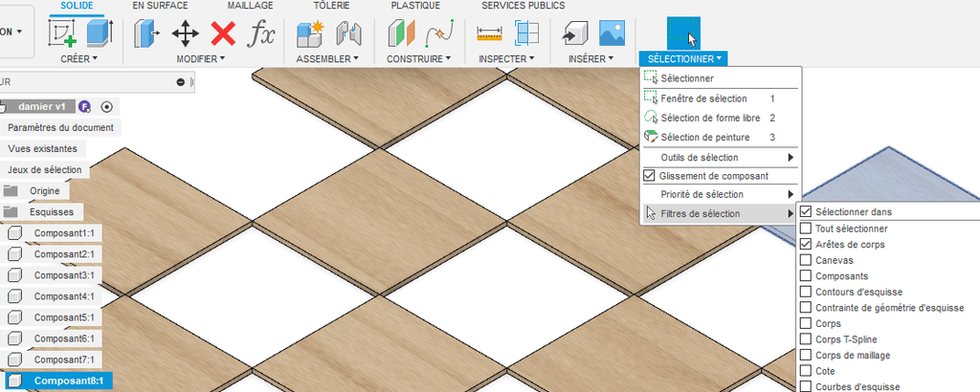980x392 pixels.
Task: Click the Joint tool icon
Action: (348, 33)
